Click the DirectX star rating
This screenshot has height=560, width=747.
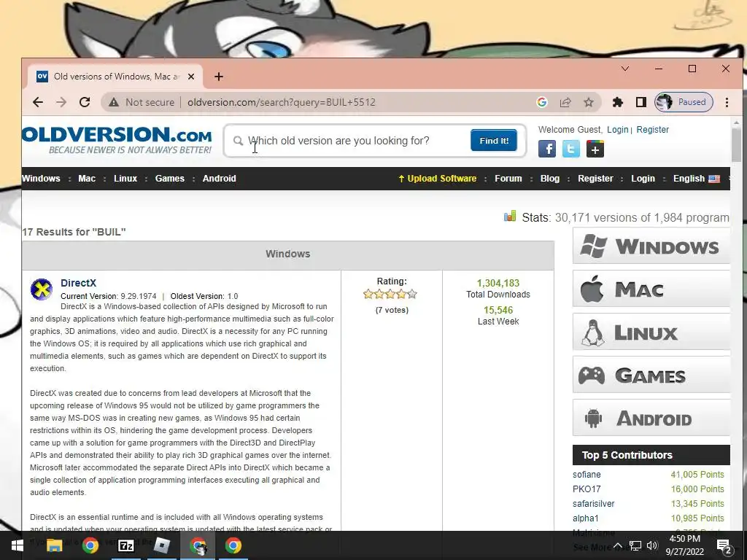[x=390, y=295]
